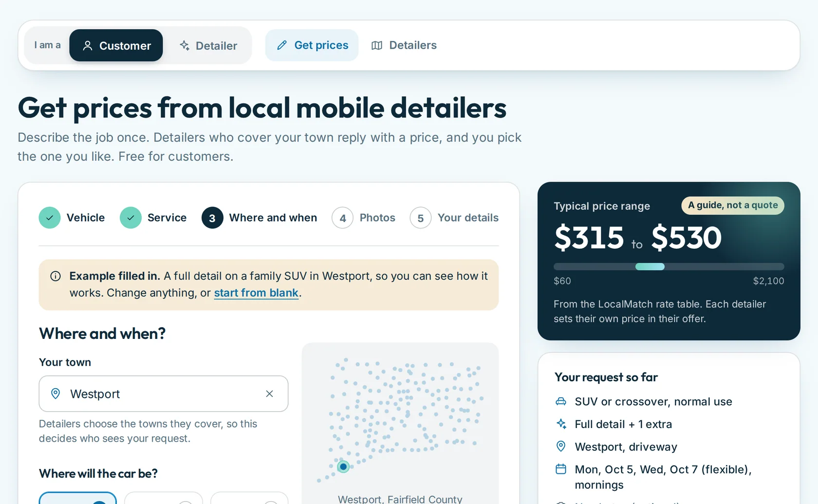Click 'Full detail + 1 extra' text
Viewport: 818px width, 504px height.
(623, 424)
